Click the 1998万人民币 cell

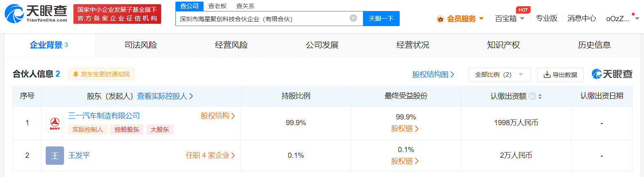(x=516, y=123)
